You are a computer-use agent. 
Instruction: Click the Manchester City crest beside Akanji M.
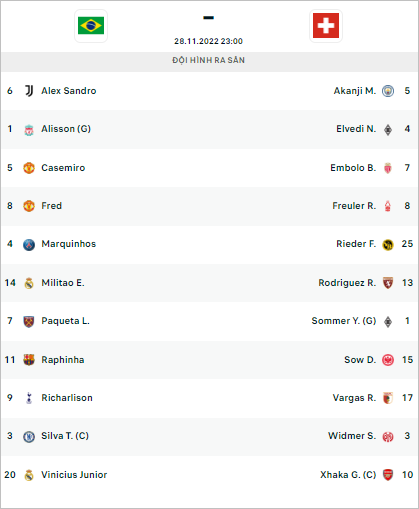tap(388, 91)
